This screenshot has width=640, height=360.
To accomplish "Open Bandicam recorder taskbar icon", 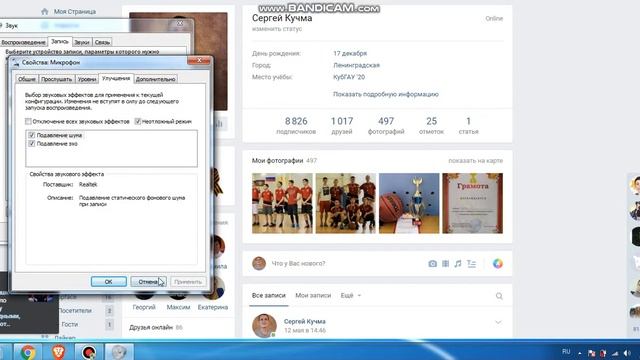I will (89, 352).
